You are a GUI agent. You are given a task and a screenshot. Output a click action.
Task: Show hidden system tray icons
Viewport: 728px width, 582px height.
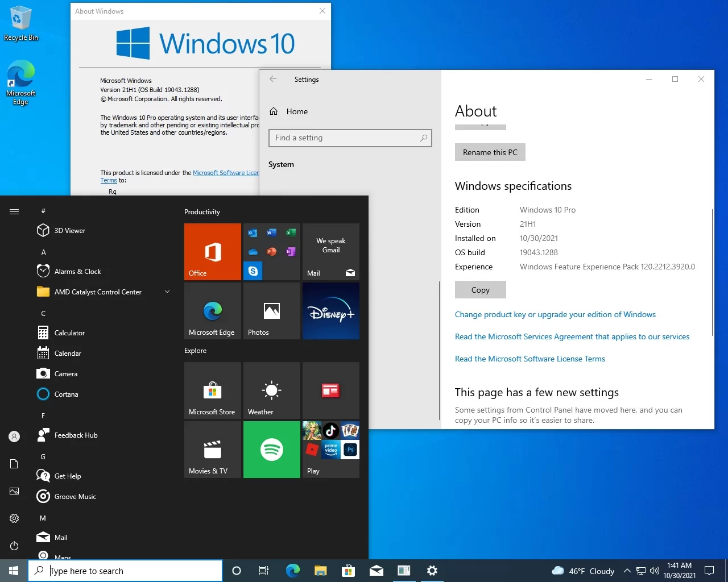pyautogui.click(x=627, y=571)
